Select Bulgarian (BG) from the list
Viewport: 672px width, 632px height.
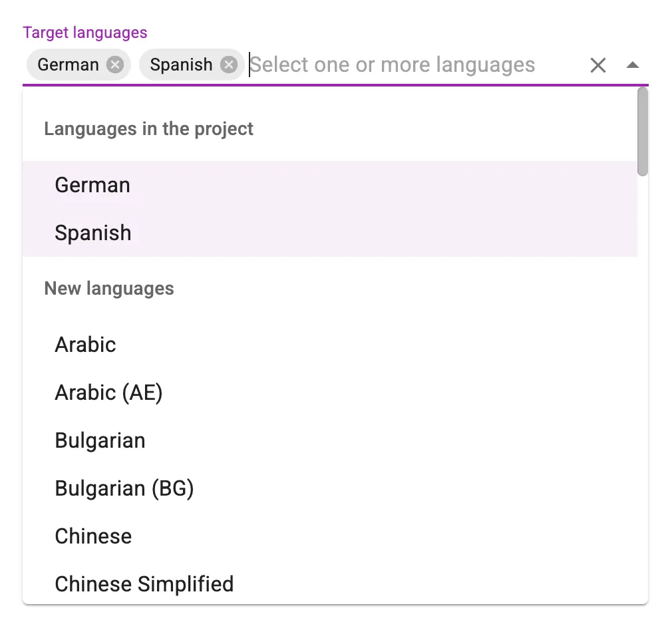point(124,488)
